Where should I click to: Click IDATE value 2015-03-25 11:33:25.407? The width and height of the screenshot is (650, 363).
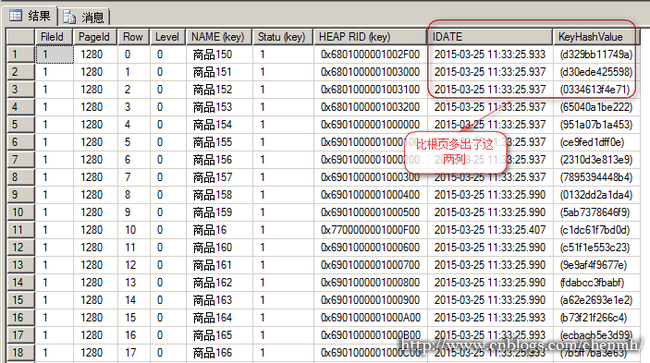pyautogui.click(x=490, y=230)
